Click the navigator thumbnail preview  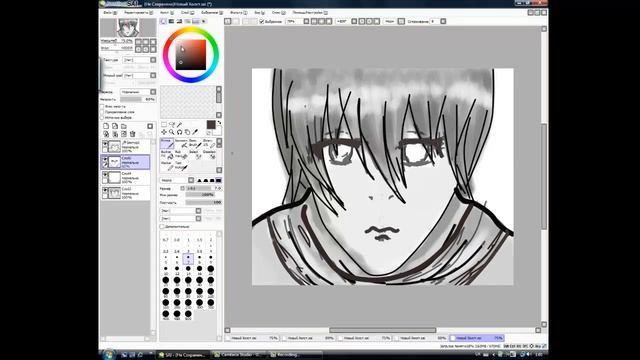click(x=128, y=28)
